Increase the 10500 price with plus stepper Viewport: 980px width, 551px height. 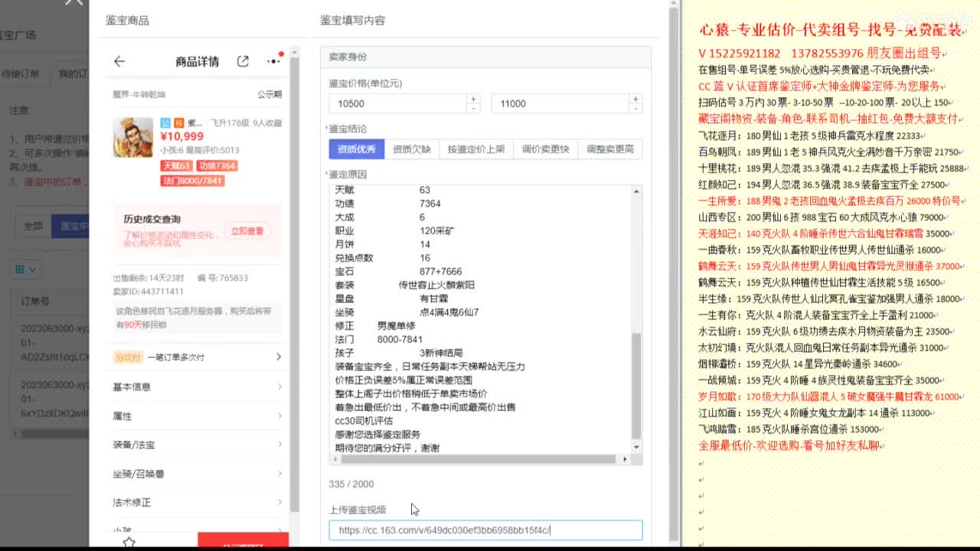[x=473, y=99]
